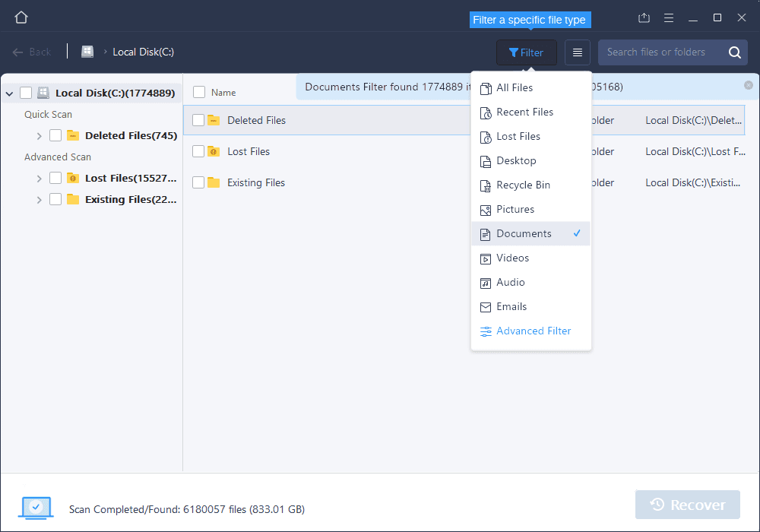Viewport: 760px width, 532px height.
Task: Click the home icon at top left
Action: click(x=21, y=16)
